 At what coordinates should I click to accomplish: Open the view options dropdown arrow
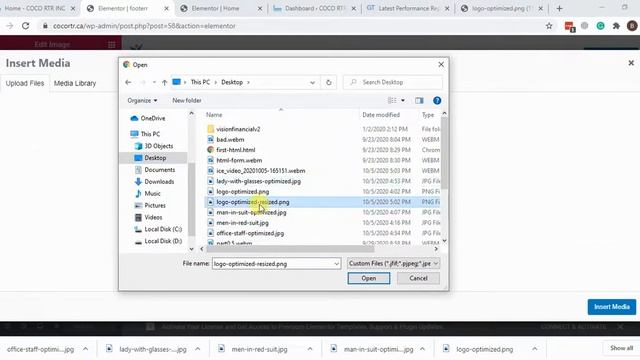[403, 100]
